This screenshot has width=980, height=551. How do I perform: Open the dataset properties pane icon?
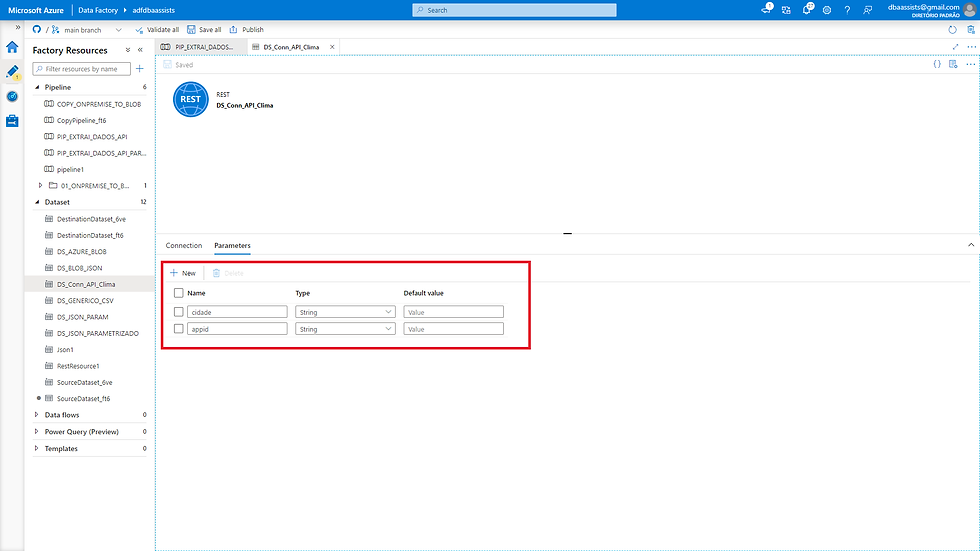pos(953,64)
